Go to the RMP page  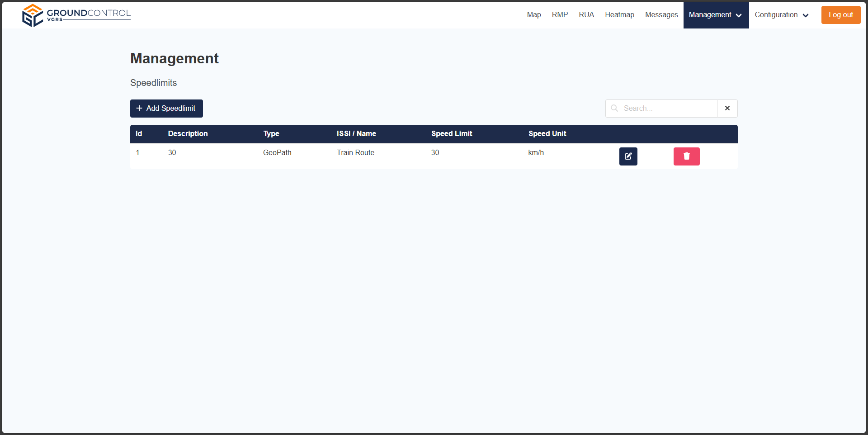[x=560, y=15]
